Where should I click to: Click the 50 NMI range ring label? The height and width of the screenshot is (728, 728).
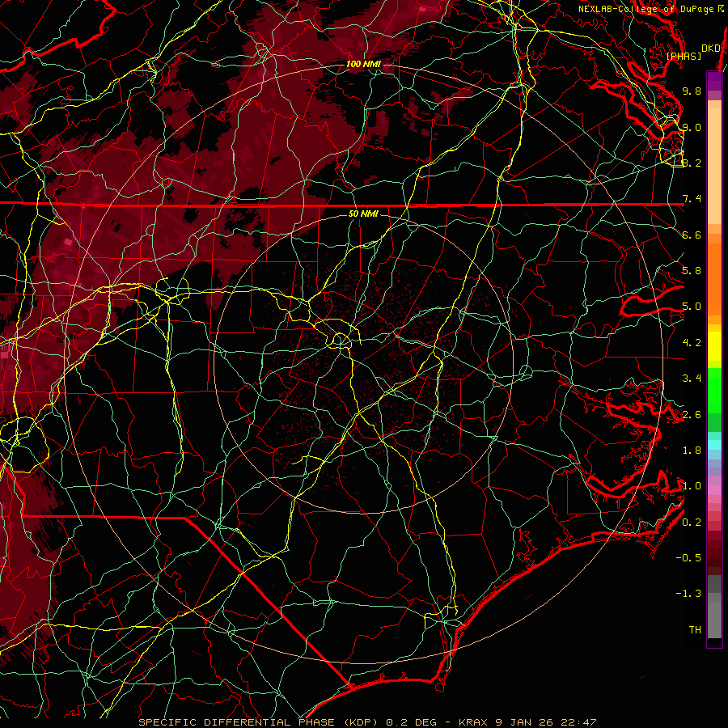(x=363, y=214)
